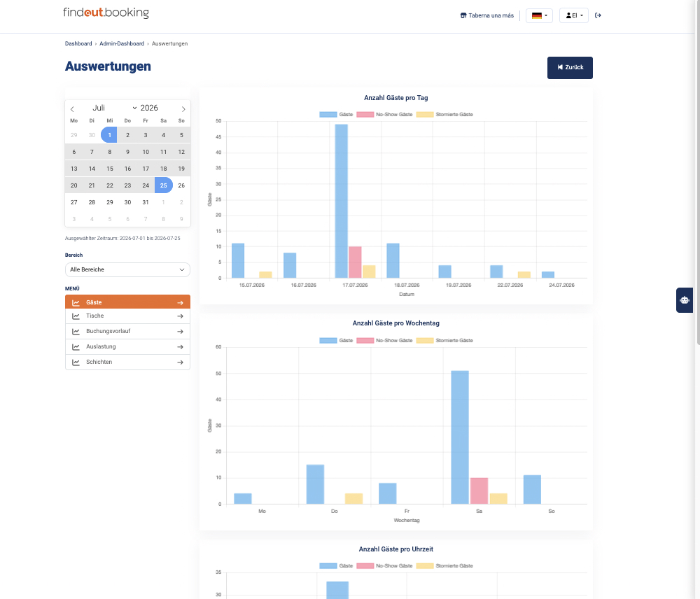Click the chart icon beside Buchungsvorlauf
The height and width of the screenshot is (599, 700).
(76, 332)
